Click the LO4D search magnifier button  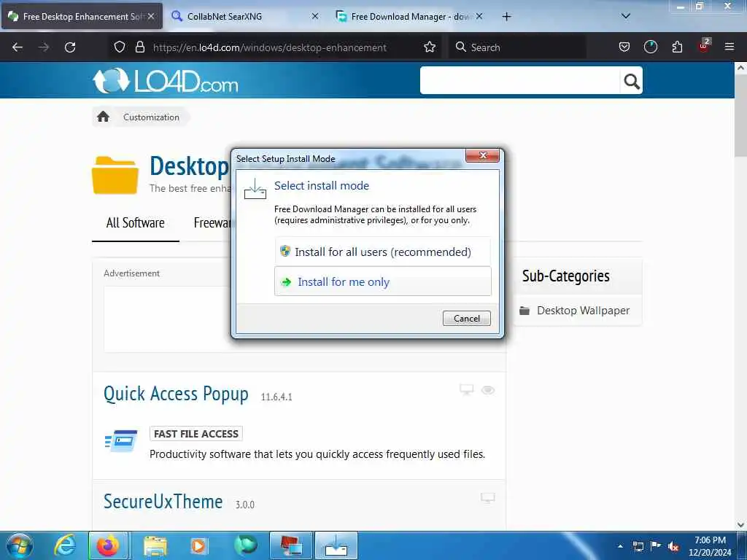[x=631, y=81]
